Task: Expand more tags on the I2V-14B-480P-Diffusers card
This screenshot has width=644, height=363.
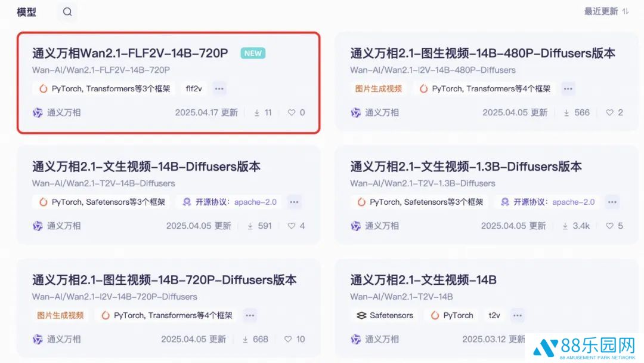Action: point(568,89)
